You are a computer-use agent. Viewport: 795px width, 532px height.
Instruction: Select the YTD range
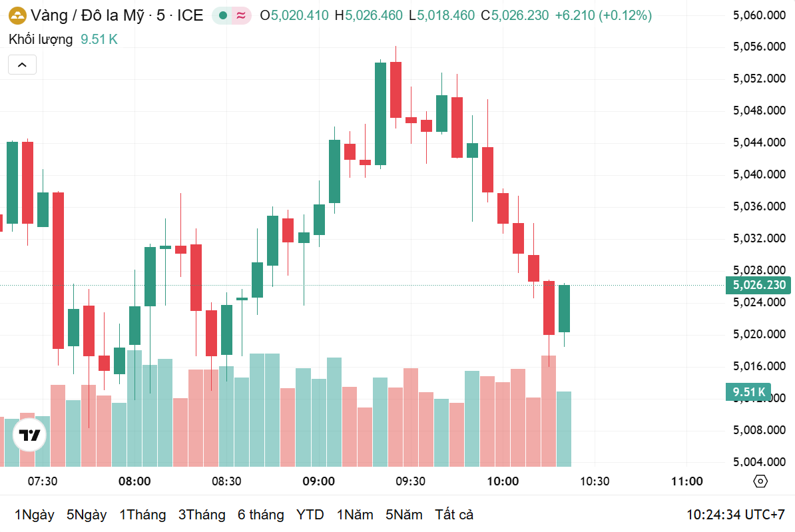coord(310,515)
